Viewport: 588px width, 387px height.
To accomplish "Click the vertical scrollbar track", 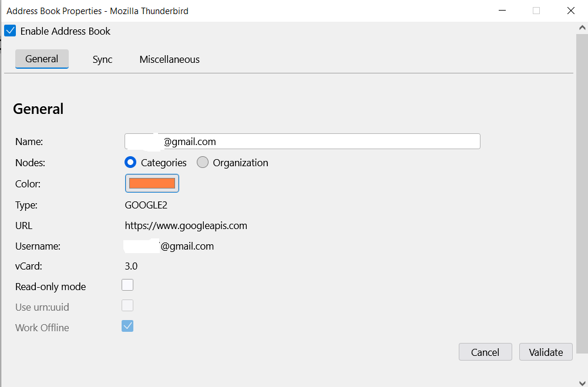I will (x=582, y=193).
